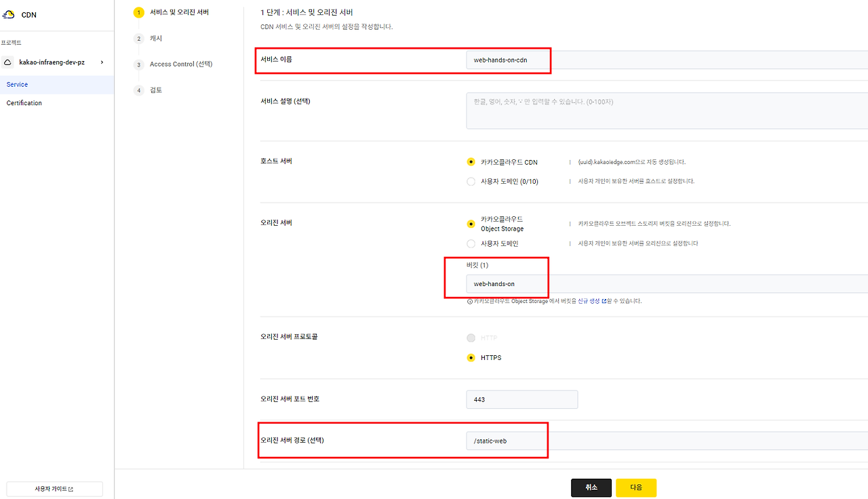The height and width of the screenshot is (499, 868).
Task: Click the 다음 next button
Action: pos(636,487)
